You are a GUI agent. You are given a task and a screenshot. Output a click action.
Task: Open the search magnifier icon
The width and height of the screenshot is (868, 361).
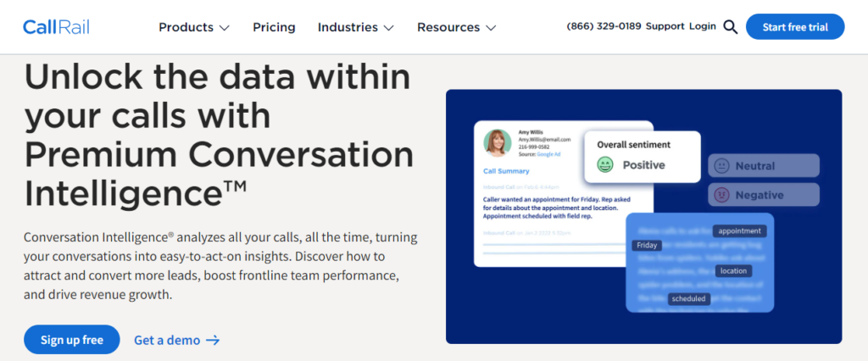731,27
